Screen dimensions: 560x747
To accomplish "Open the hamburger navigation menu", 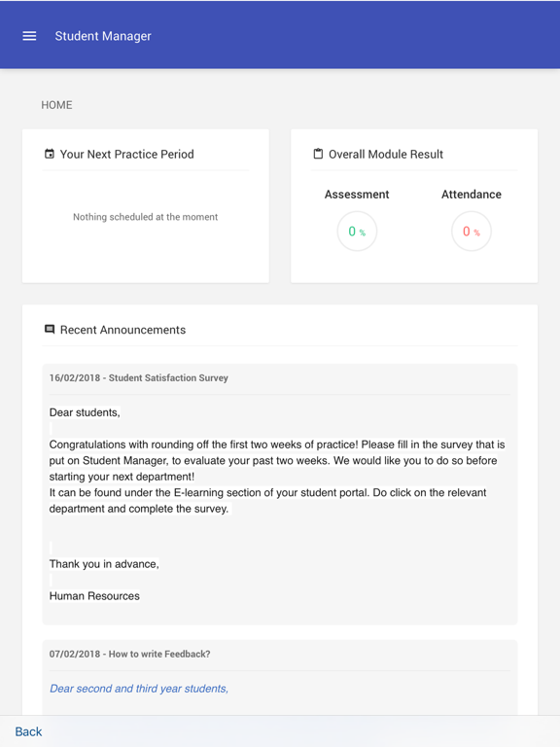I will [x=29, y=36].
